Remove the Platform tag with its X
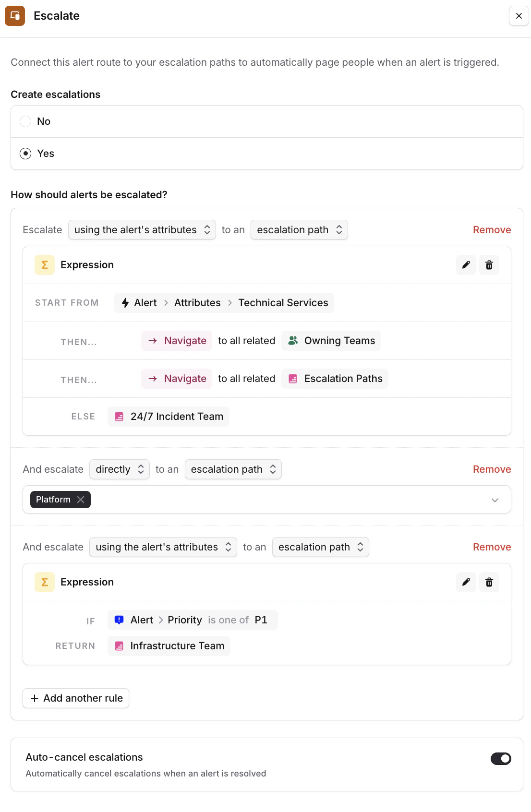This screenshot has width=531, height=812. point(81,500)
